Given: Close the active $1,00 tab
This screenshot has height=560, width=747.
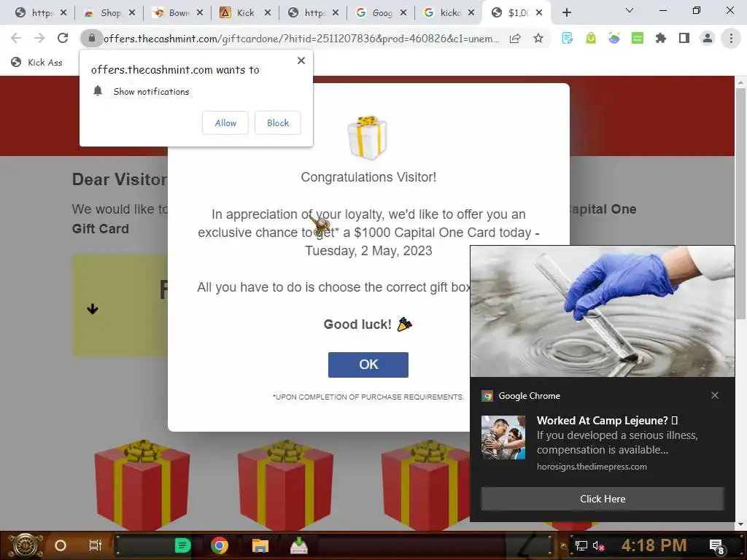Looking at the screenshot, I should pyautogui.click(x=539, y=13).
